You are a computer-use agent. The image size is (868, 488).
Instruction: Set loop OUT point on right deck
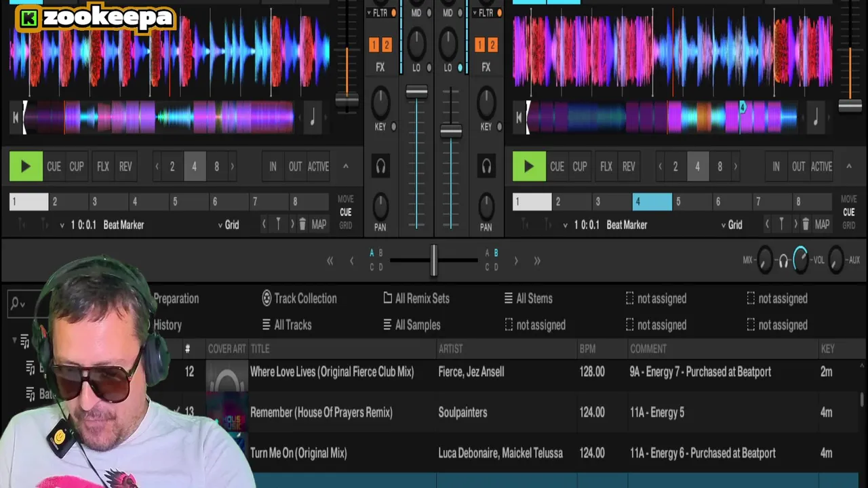point(799,167)
